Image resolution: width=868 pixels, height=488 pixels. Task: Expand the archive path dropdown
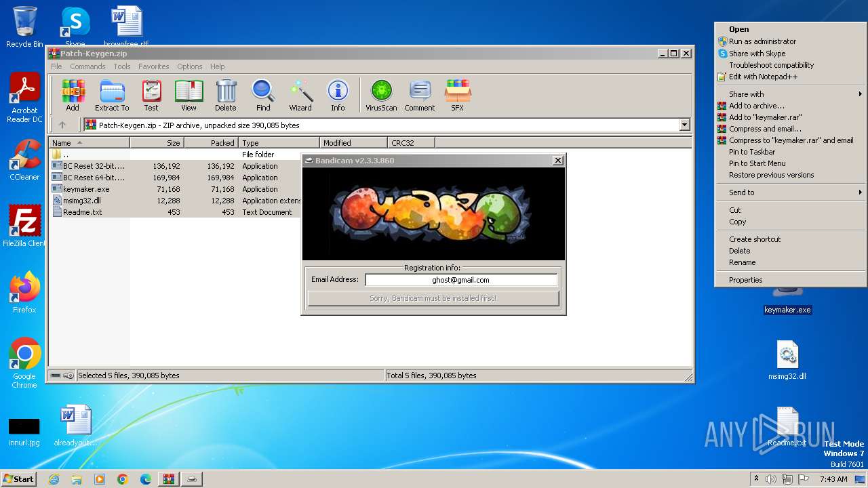[x=684, y=125]
